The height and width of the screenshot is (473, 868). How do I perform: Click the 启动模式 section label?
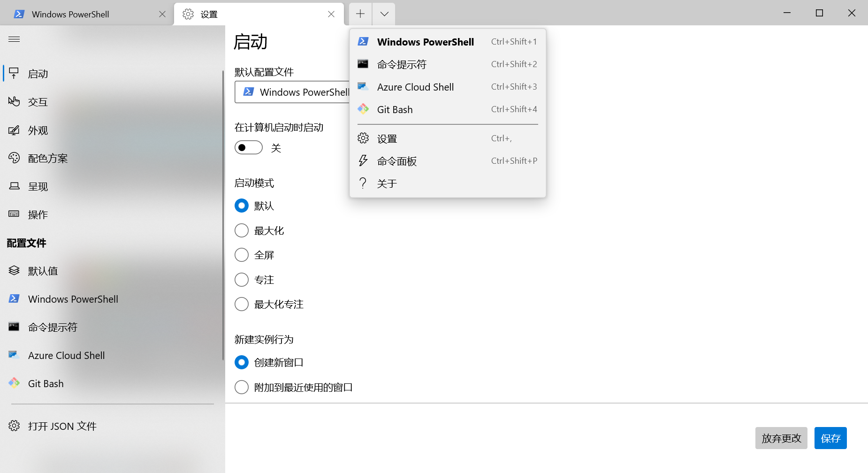pos(254,183)
